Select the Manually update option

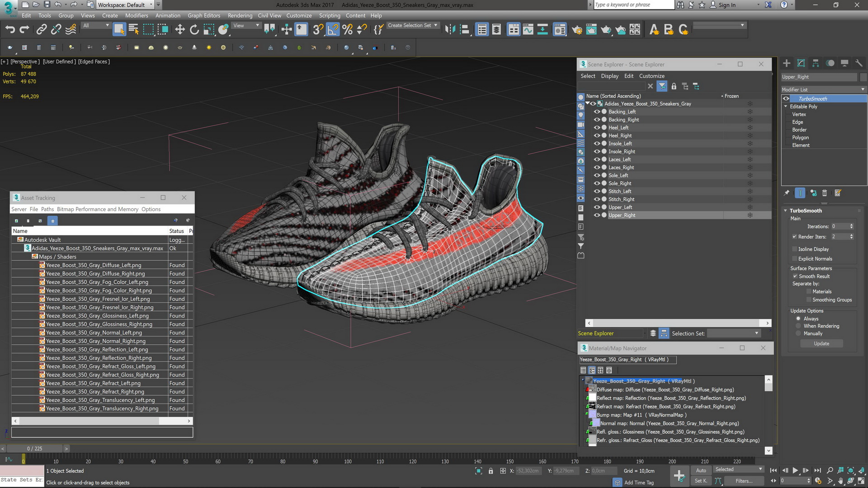coord(798,333)
